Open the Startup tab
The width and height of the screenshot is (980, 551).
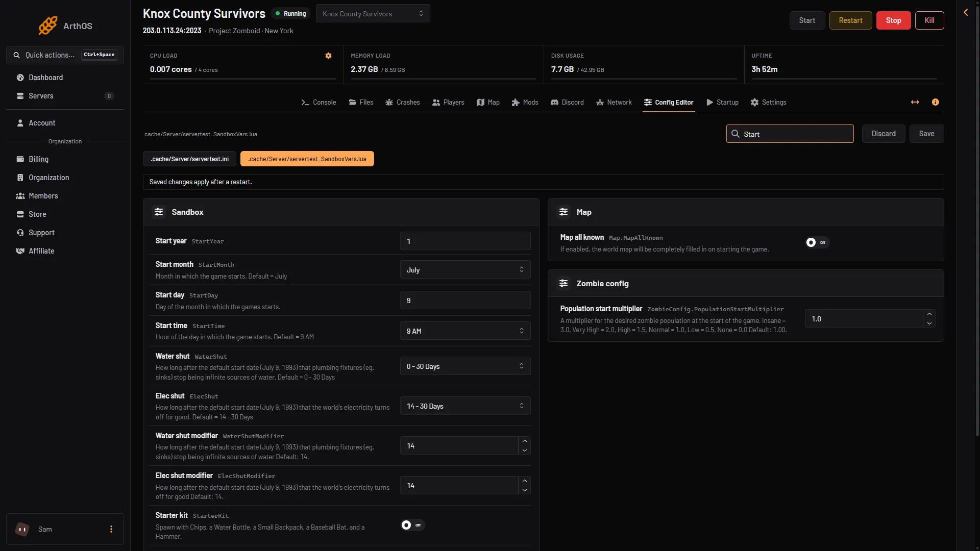click(x=722, y=102)
